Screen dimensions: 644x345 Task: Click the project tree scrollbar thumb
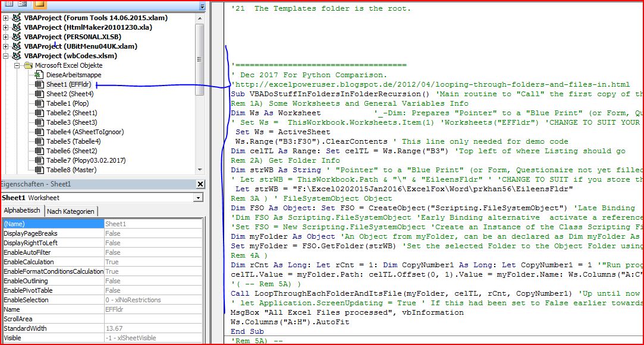coord(200,59)
